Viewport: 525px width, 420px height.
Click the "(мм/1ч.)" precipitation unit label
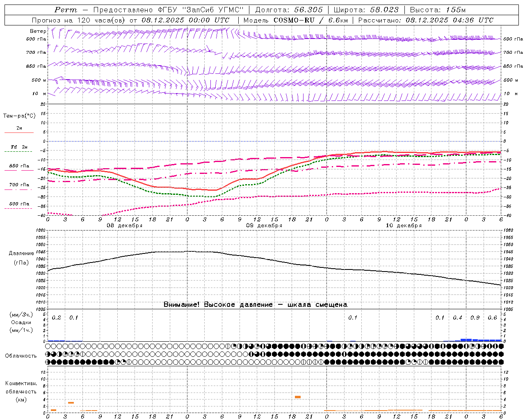21,330
